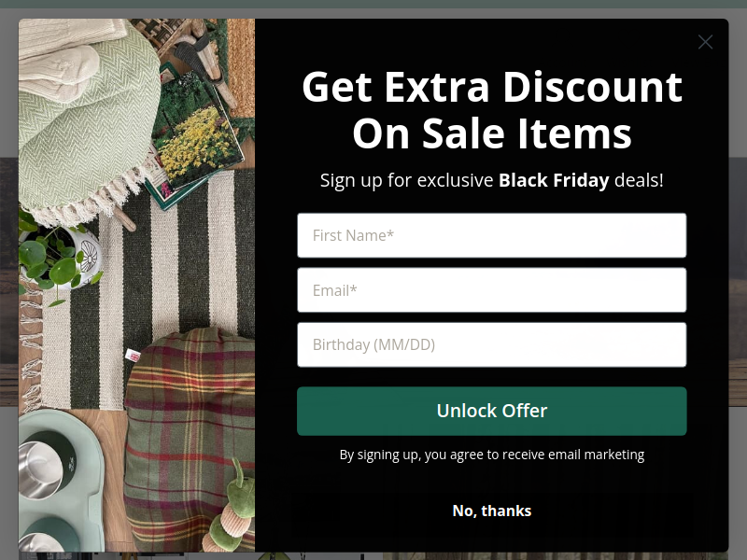Click the email marketing disclaimer text
747x560 pixels.
coord(492,455)
